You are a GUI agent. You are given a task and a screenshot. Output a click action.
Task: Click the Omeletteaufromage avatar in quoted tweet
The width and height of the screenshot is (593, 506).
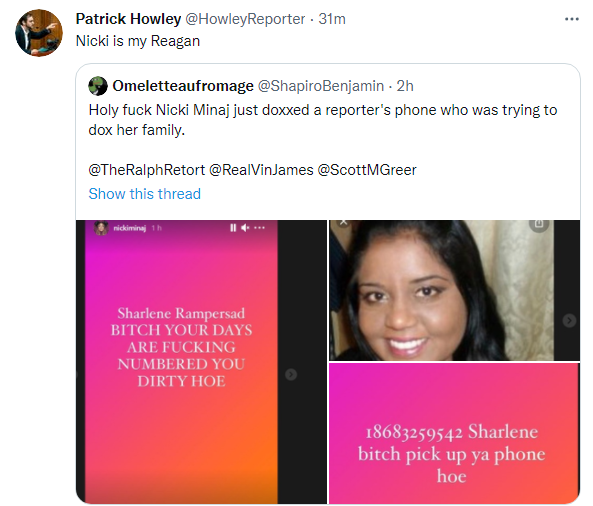[98, 86]
